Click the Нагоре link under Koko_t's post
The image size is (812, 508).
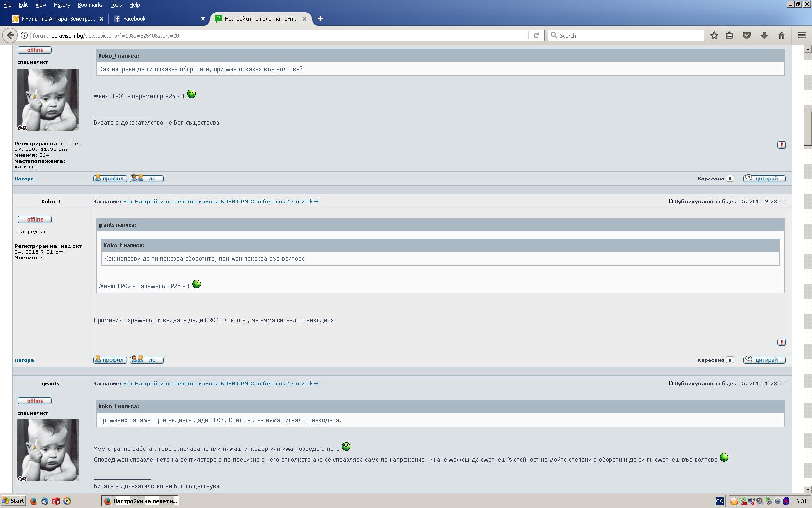pyautogui.click(x=24, y=360)
